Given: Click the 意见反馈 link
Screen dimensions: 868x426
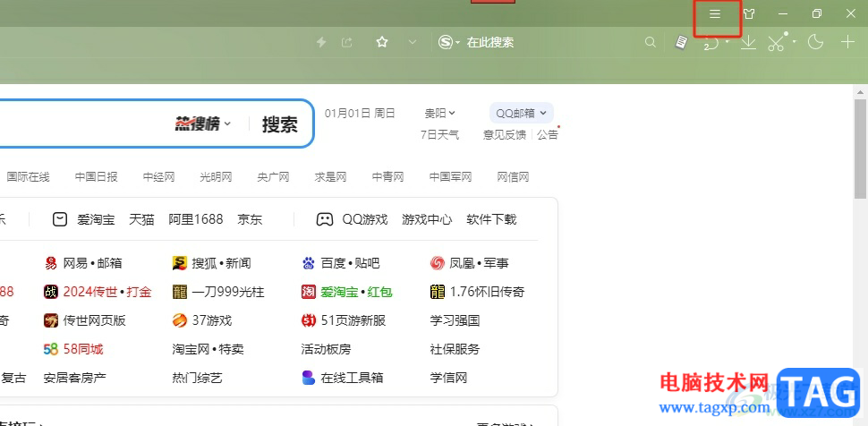Looking at the screenshot, I should click(505, 134).
